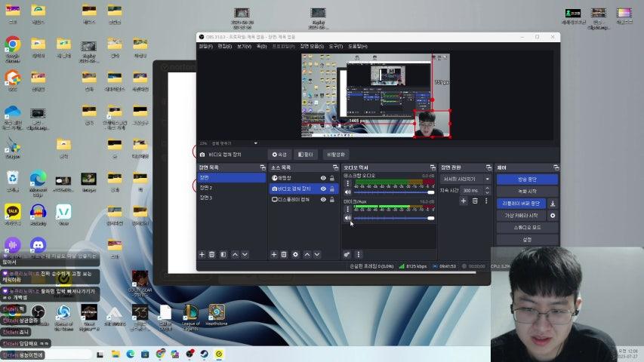Select 장면 2 in scene list

pyautogui.click(x=232, y=188)
